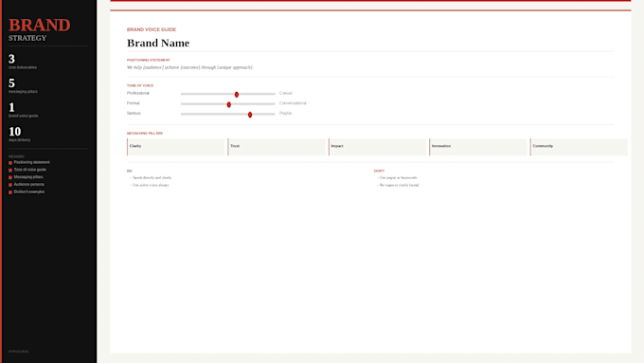Click the 'Do/don't examples' sidebar item
Screen dimensions: 644x363
point(29,192)
